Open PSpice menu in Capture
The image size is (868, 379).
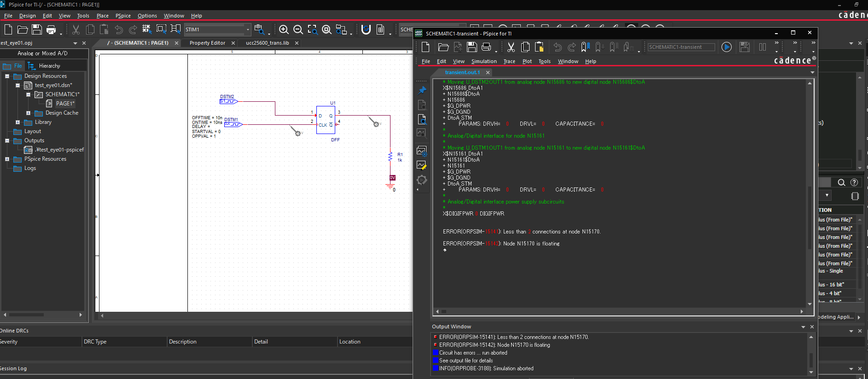(123, 16)
